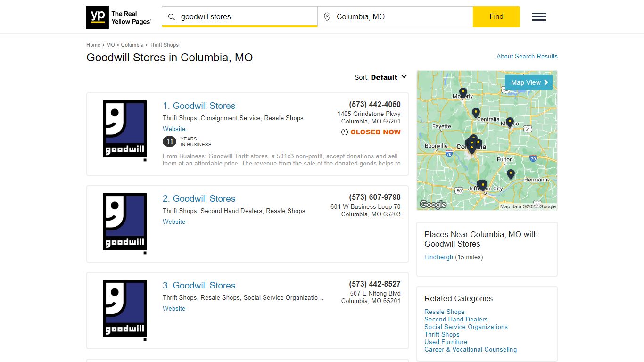Click phone number (573) 607-9798

coord(375,197)
